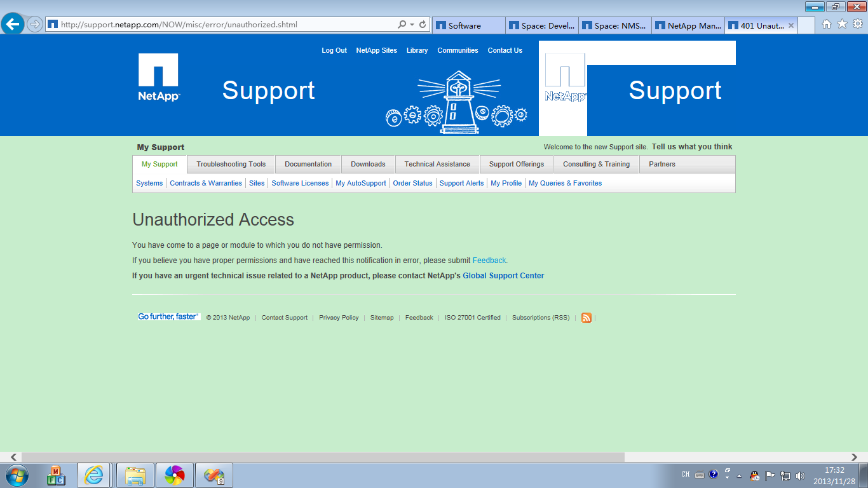Viewport: 868px width, 488px height.
Task: Switch to the 'NetApp Man...' browser tab
Action: [689, 25]
